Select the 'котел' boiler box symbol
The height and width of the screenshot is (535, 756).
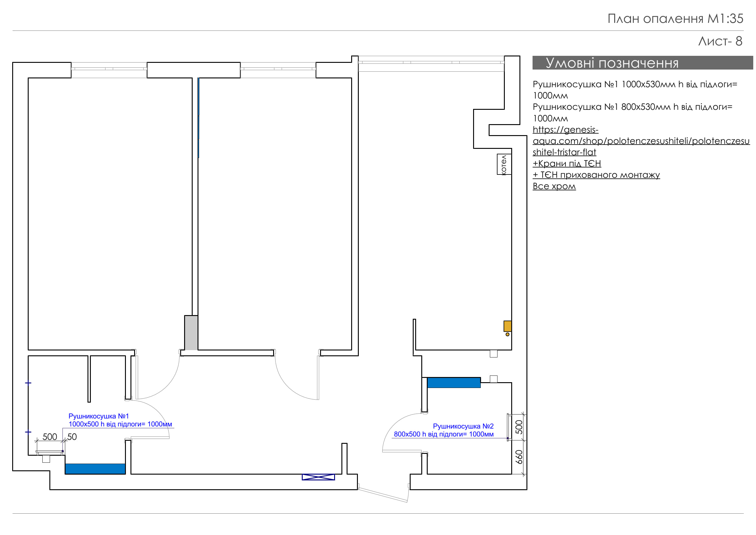click(x=504, y=164)
